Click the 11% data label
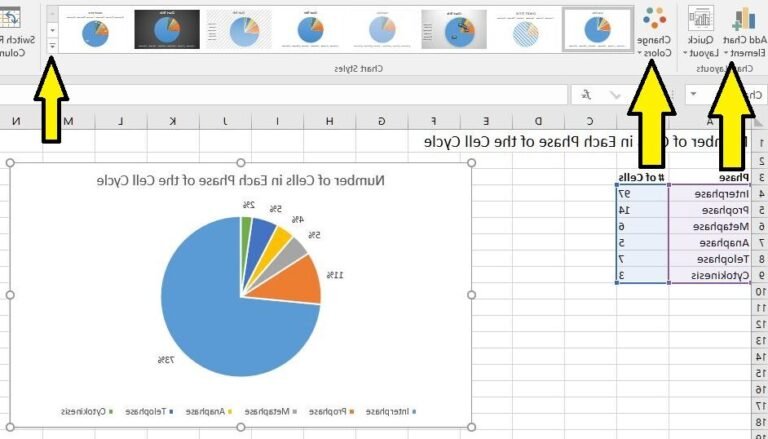 [335, 275]
